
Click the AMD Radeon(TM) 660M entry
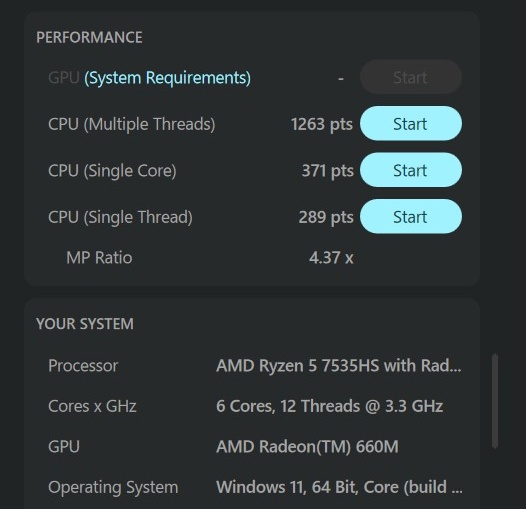tap(307, 447)
